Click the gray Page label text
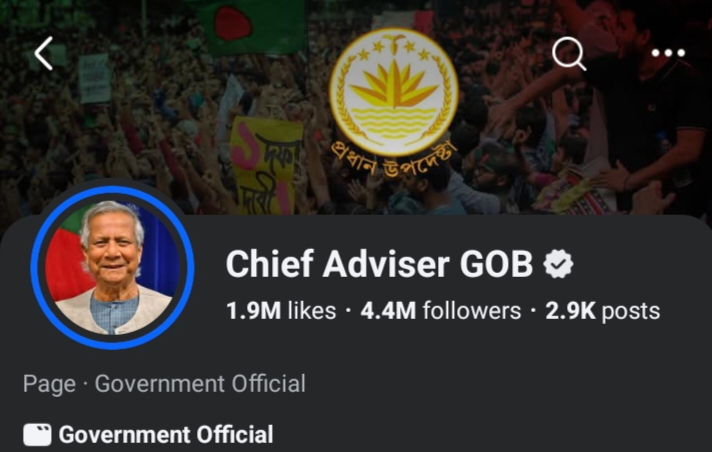This screenshot has width=712, height=452. coord(48,383)
